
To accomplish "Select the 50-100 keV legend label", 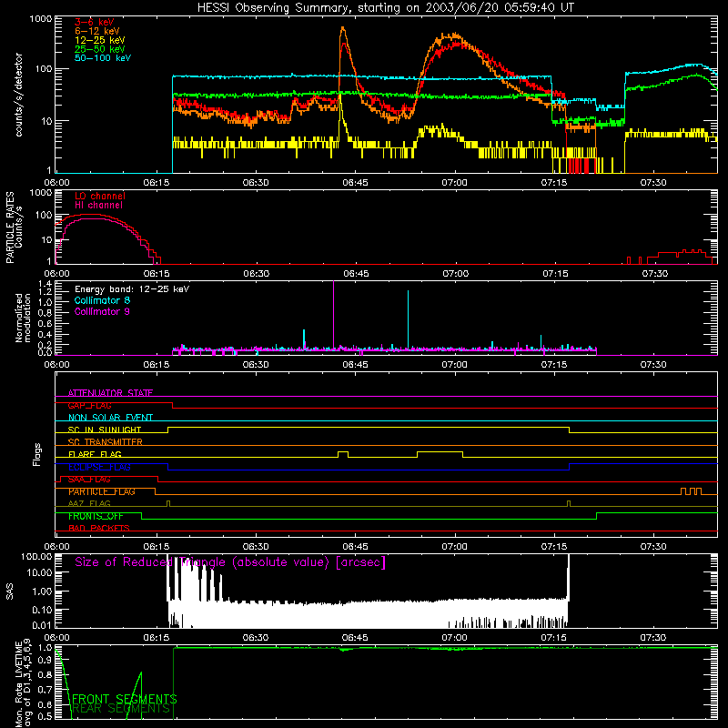I will point(103,58).
